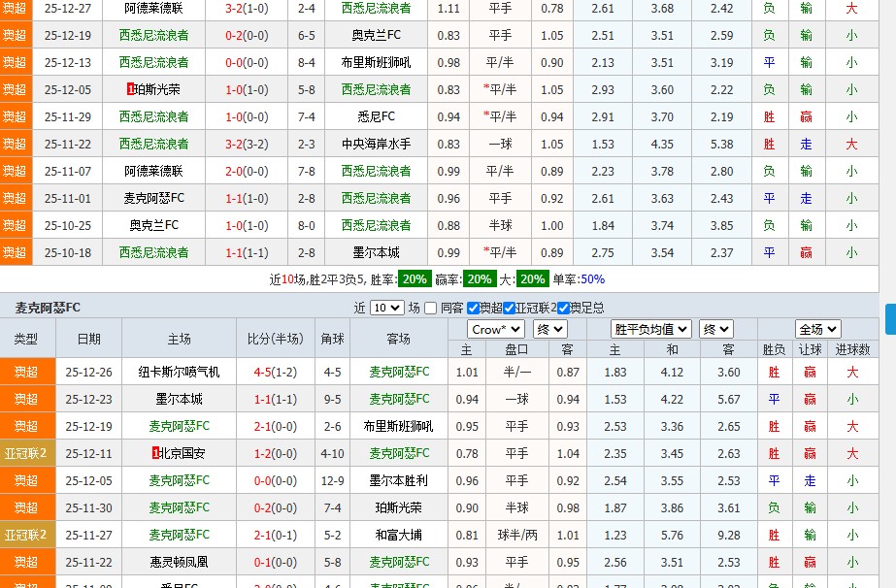896x588 pixels.
Task: Open the Crow* bookmaker dropdown
Action: 494,329
